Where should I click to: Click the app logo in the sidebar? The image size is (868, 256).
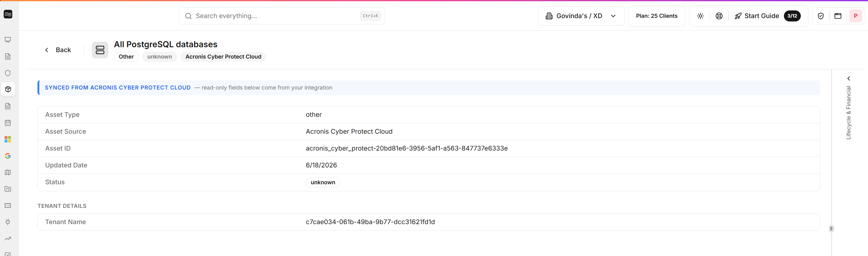(x=8, y=14)
